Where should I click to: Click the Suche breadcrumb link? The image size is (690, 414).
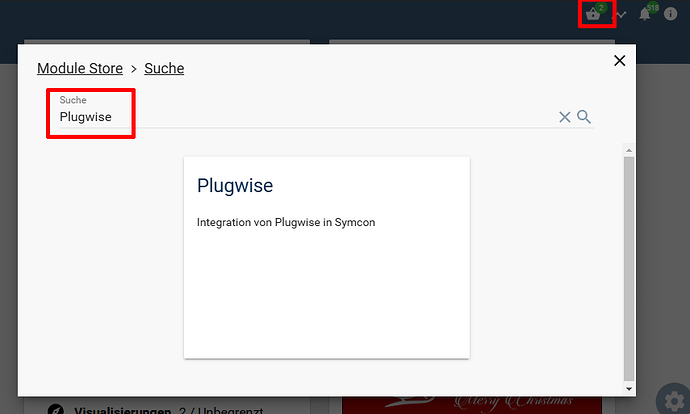coord(164,68)
